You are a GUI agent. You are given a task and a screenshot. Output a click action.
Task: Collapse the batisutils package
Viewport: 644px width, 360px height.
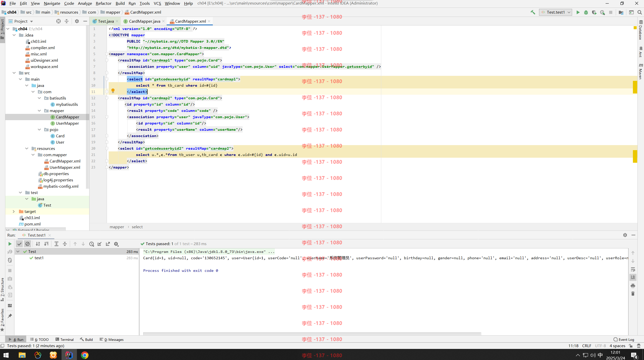(39, 98)
